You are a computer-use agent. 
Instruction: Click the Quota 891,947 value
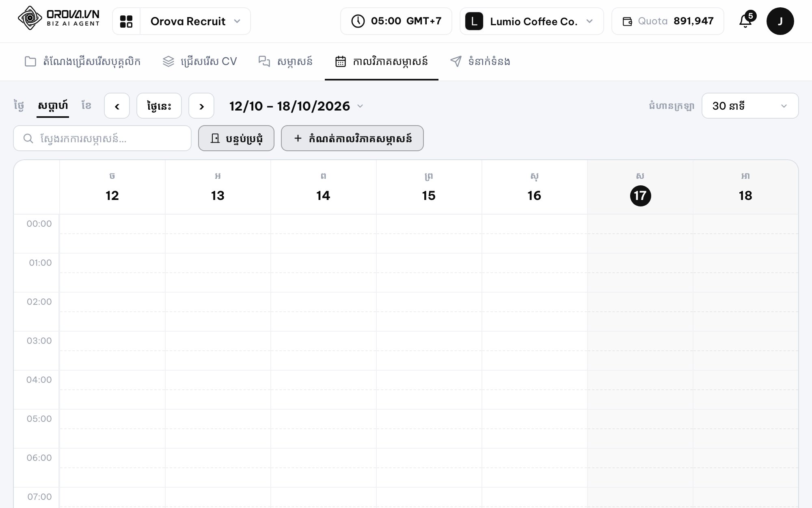coord(693,21)
